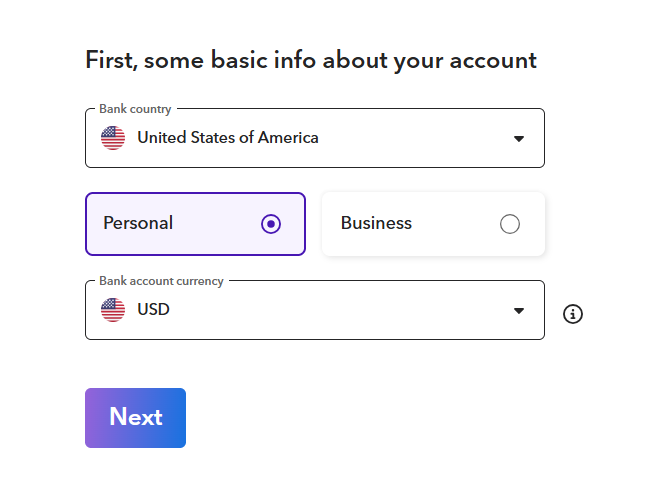This screenshot has height=486, width=667.
Task: Click the US flag in Bank country field
Action: click(x=113, y=138)
